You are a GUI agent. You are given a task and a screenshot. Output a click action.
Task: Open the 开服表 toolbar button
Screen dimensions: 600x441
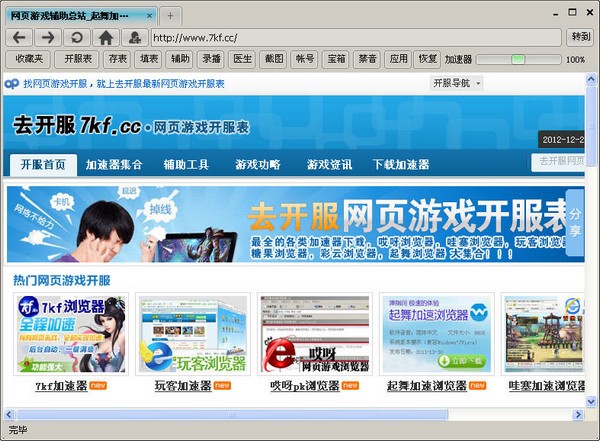point(78,59)
